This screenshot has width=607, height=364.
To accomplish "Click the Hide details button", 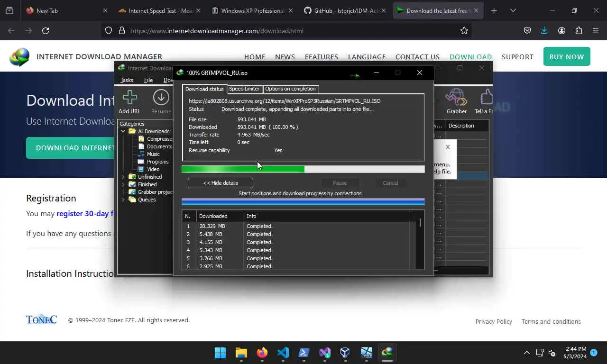I will 221,183.
